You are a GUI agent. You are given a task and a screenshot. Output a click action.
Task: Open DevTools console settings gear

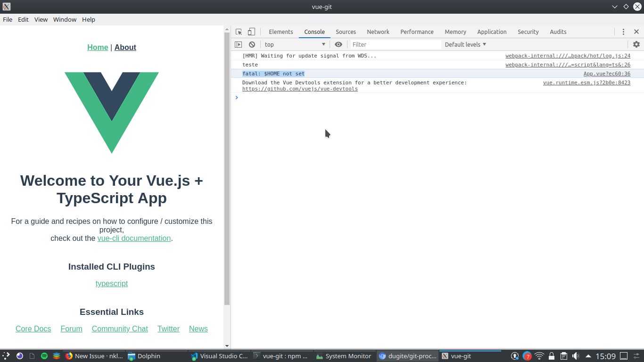636,44
